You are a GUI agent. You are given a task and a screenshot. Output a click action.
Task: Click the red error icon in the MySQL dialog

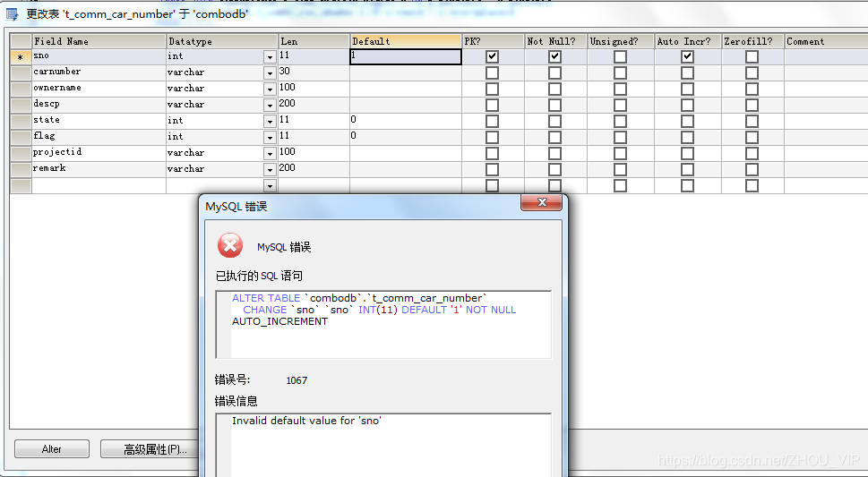click(x=229, y=246)
